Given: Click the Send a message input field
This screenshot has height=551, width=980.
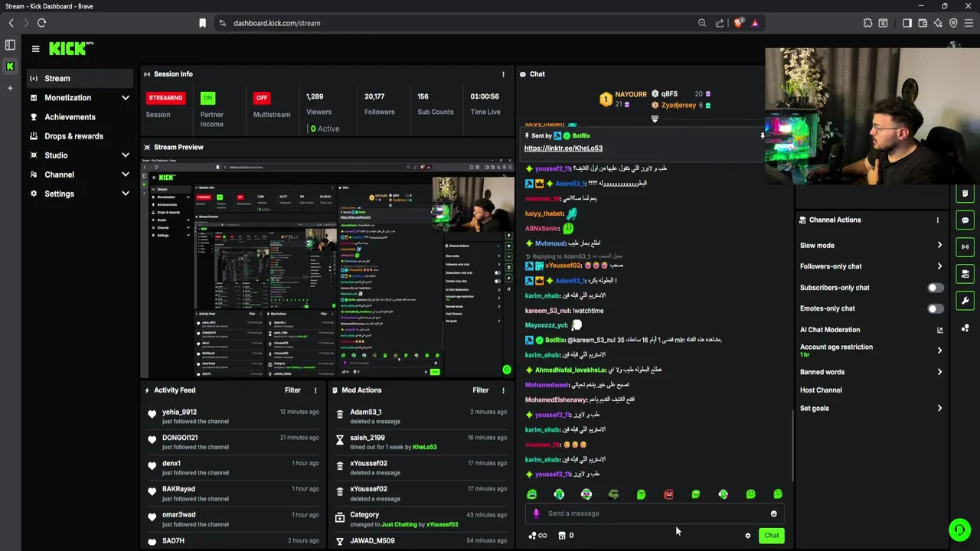Looking at the screenshot, I should point(655,514).
